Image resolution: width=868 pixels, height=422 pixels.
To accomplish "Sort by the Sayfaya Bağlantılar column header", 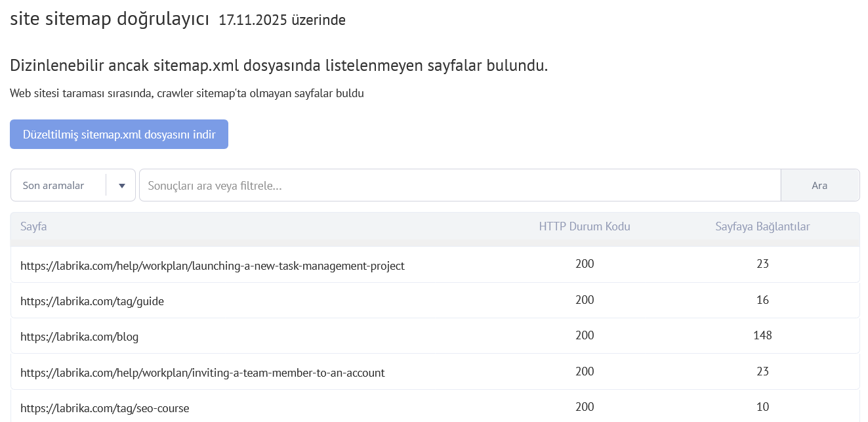I will click(x=762, y=226).
